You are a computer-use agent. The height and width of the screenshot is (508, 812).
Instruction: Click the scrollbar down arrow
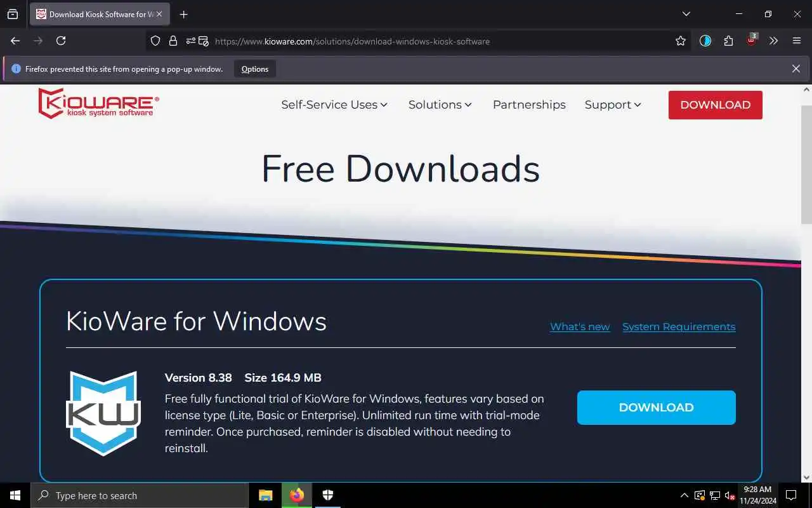(x=806, y=477)
